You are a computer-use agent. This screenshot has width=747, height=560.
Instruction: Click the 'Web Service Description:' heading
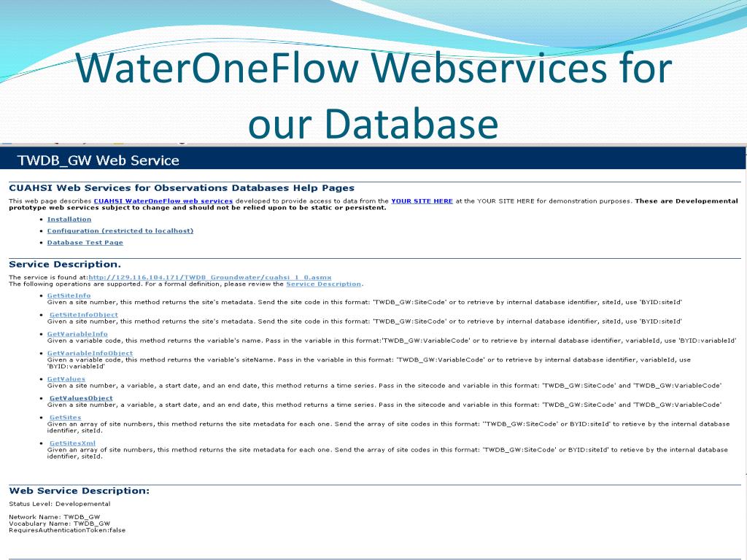point(79,491)
